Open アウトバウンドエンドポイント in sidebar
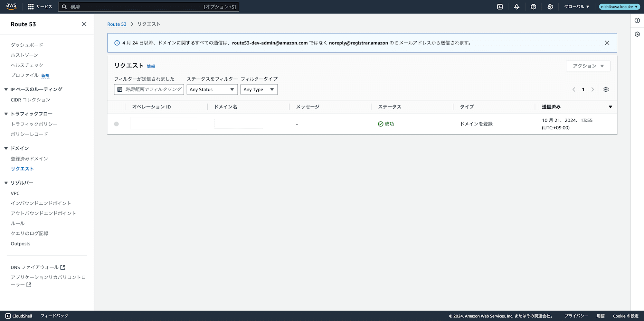This screenshot has height=321, width=644. [43, 213]
